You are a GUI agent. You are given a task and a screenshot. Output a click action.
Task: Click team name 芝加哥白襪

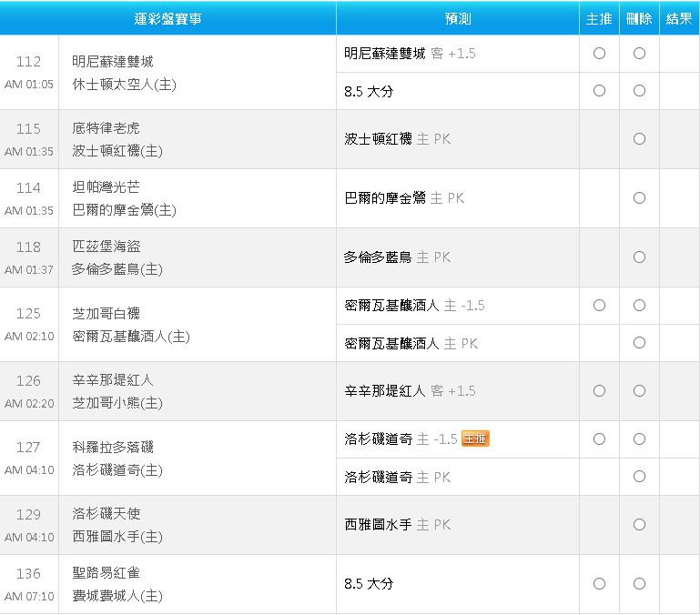pyautogui.click(x=106, y=313)
